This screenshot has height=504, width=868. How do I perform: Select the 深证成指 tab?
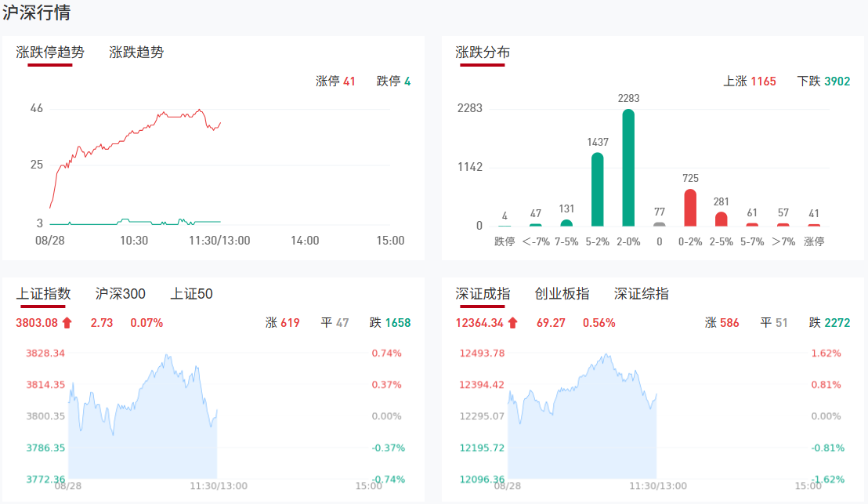pos(483,294)
